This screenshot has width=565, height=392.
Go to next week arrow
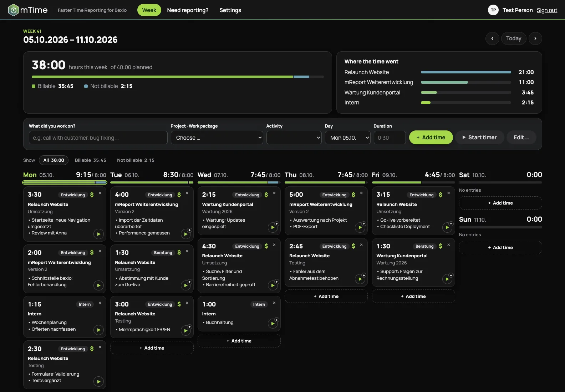(535, 38)
